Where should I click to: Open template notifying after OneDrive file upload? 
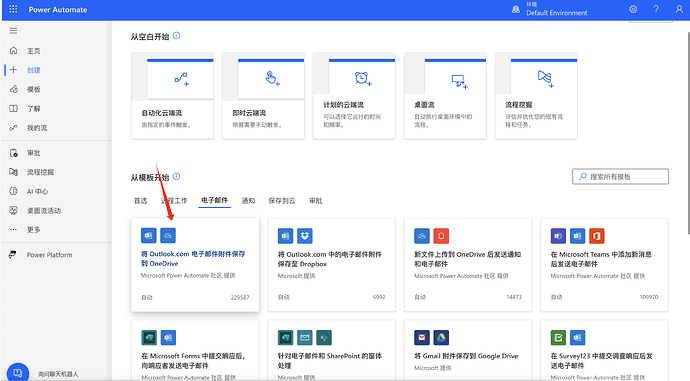(x=468, y=265)
